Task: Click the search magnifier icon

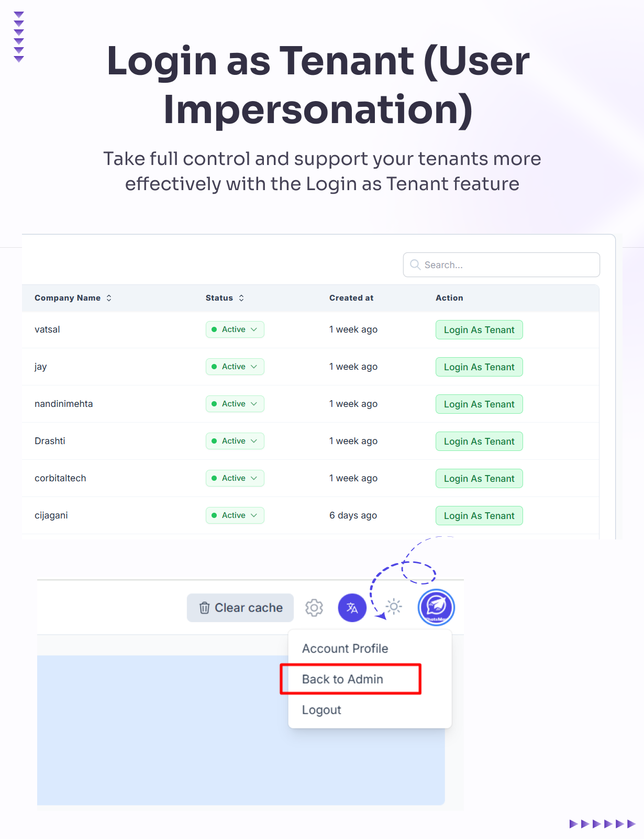Action: tap(415, 264)
